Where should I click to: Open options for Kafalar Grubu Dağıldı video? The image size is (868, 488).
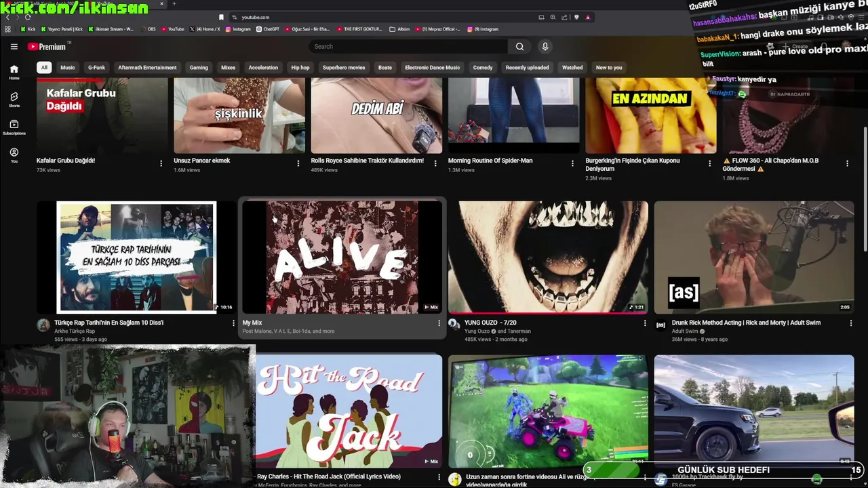pos(161,163)
